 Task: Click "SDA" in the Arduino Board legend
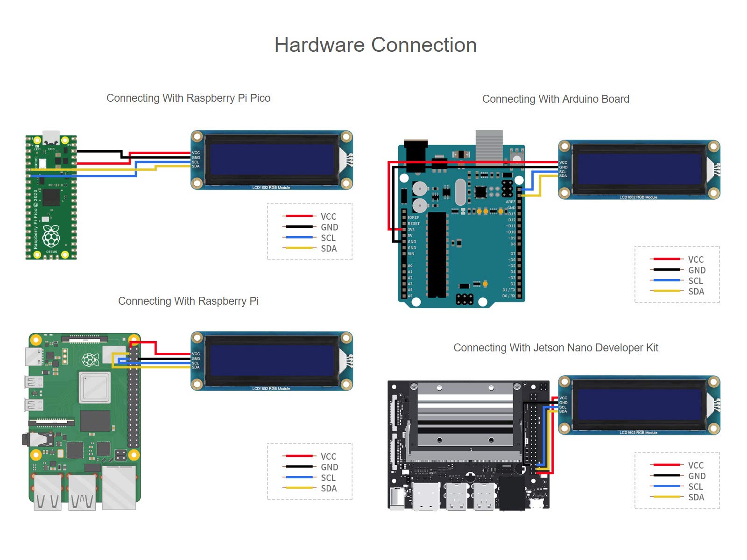coord(696,292)
